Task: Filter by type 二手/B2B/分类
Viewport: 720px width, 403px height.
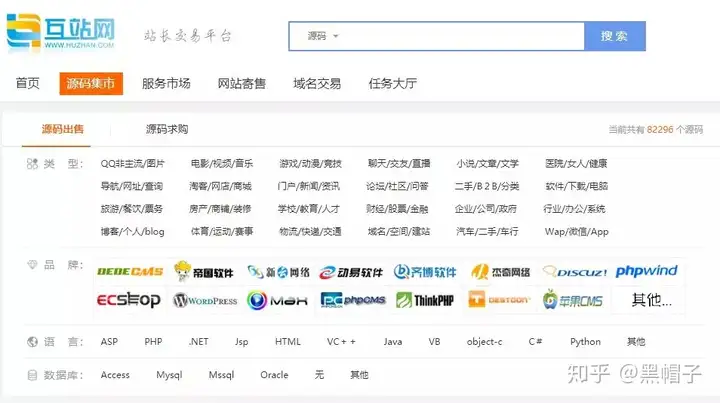Action: pyautogui.click(x=487, y=186)
